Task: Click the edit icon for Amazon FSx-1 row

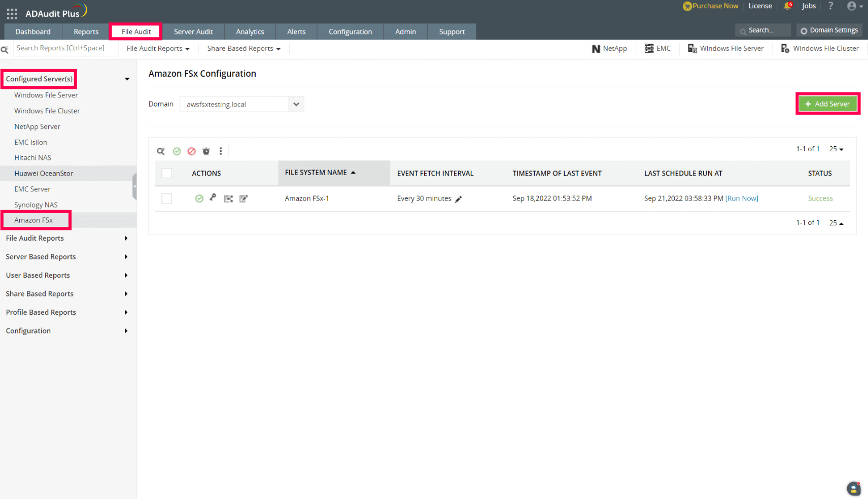Action: (x=244, y=198)
